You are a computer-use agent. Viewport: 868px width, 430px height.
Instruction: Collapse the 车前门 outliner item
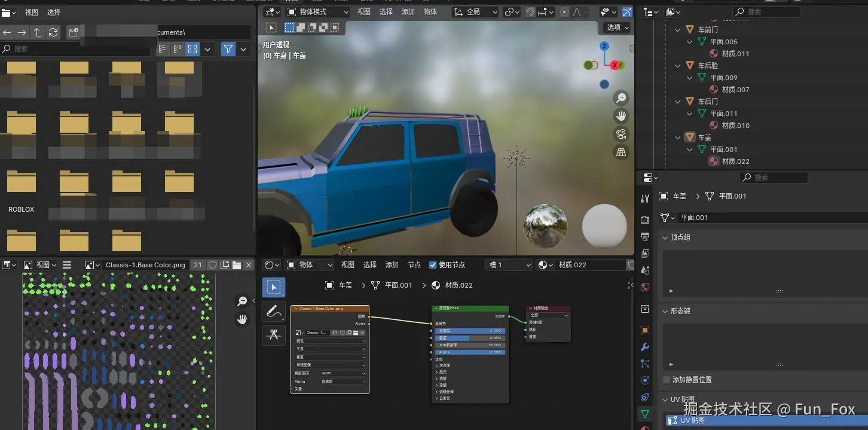point(677,30)
